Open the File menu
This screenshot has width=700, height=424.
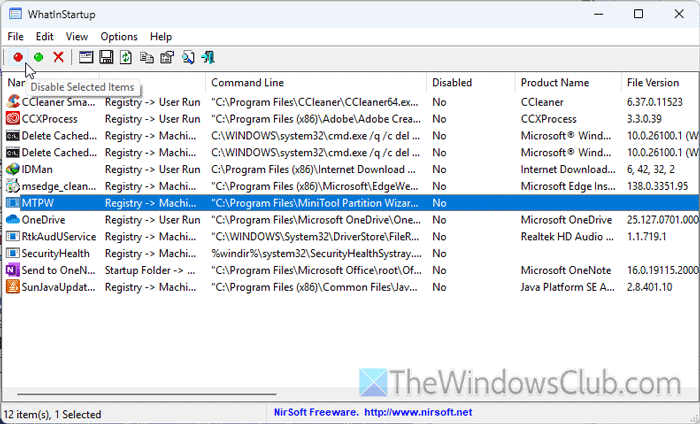[16, 37]
